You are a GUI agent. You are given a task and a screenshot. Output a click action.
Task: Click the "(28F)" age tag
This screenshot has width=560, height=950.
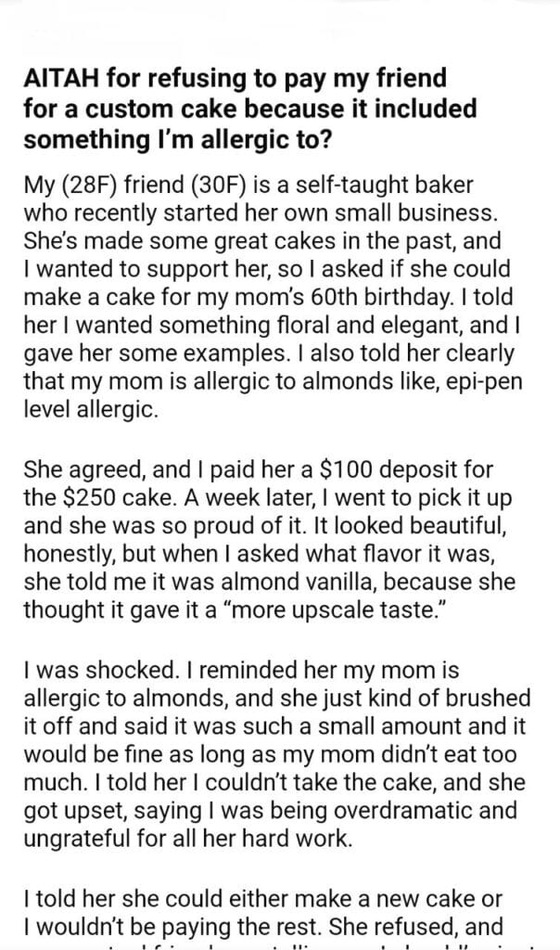(x=88, y=186)
